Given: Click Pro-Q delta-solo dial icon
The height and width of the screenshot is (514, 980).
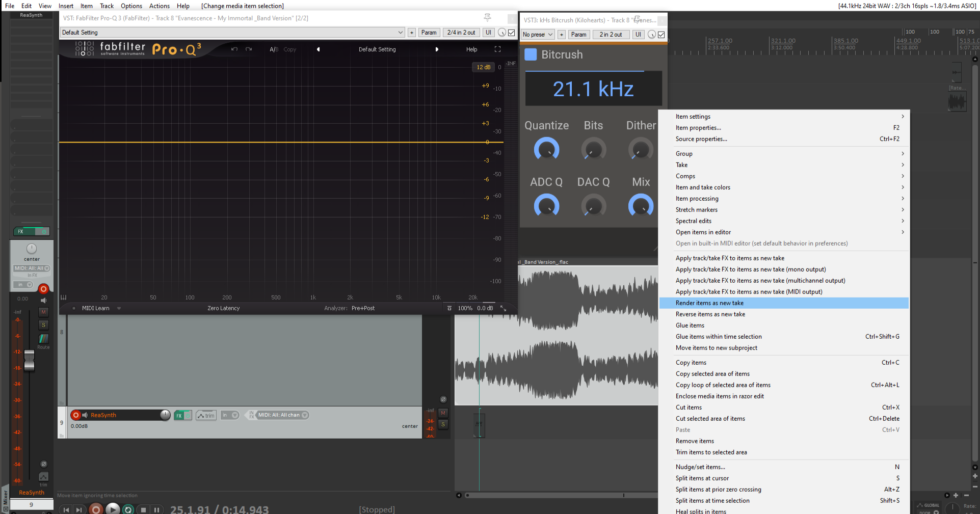Looking at the screenshot, I should pyautogui.click(x=502, y=33).
